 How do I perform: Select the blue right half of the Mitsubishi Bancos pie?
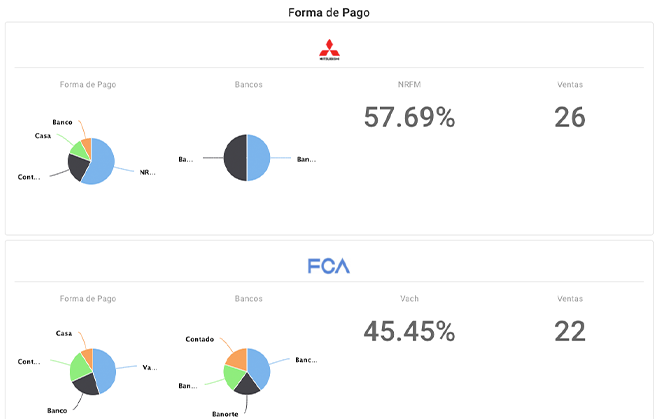pos(258,158)
